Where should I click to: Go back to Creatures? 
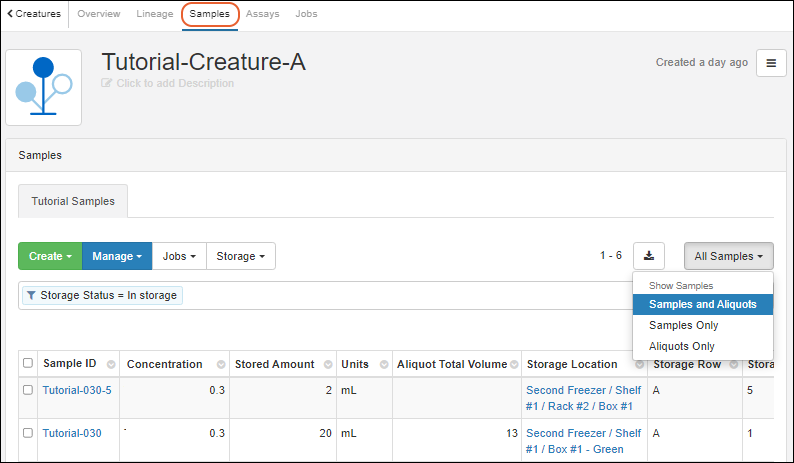pos(34,14)
